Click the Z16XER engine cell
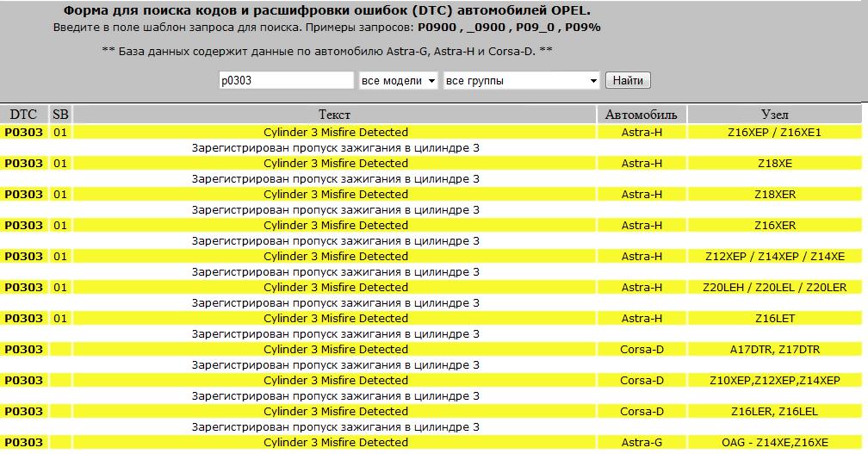The width and height of the screenshot is (868, 454). pyautogui.click(x=774, y=226)
